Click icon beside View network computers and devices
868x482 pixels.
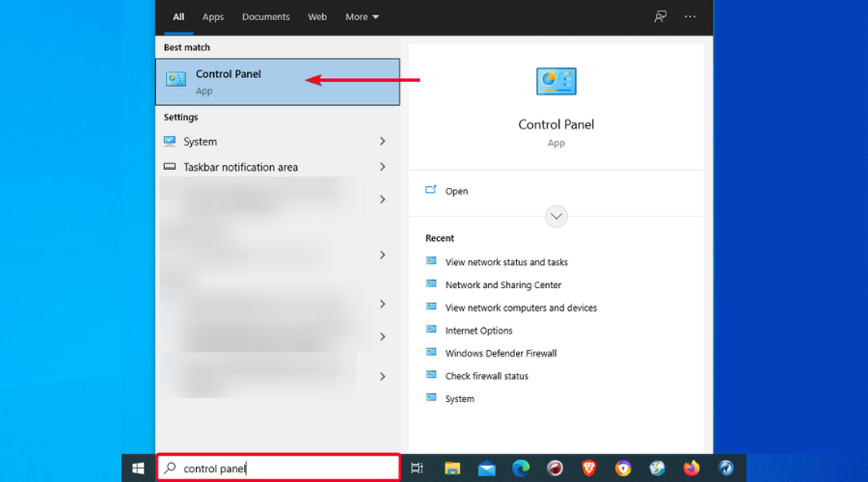tap(431, 307)
